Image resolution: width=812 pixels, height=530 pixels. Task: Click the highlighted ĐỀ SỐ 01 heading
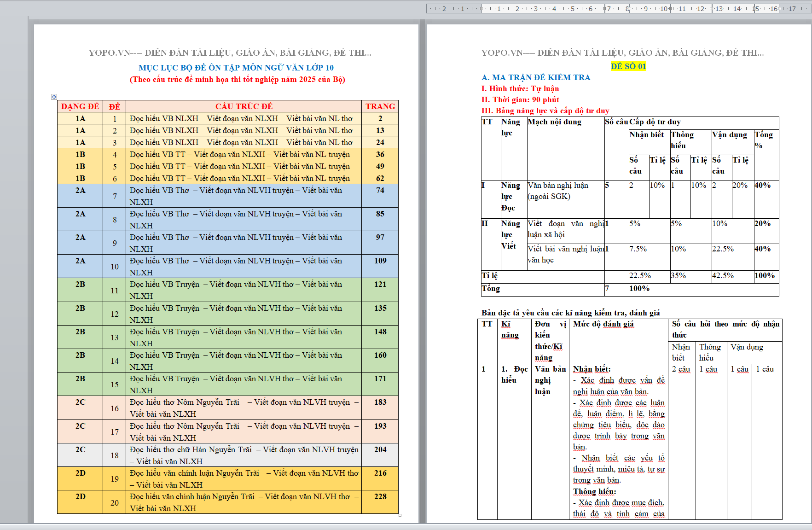click(x=628, y=66)
